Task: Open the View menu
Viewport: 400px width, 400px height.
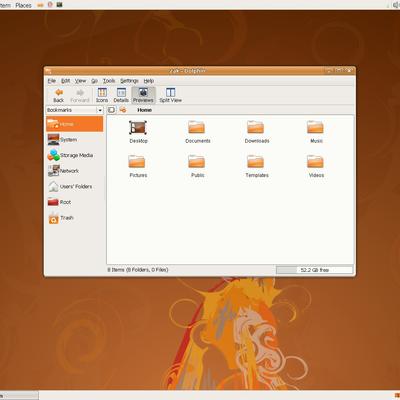Action: pyautogui.click(x=80, y=81)
